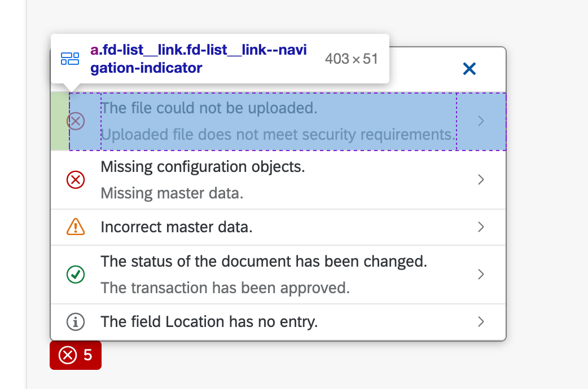Select 'The file could not be uploaded' message
Screen dimensions: 588x389
point(209,108)
